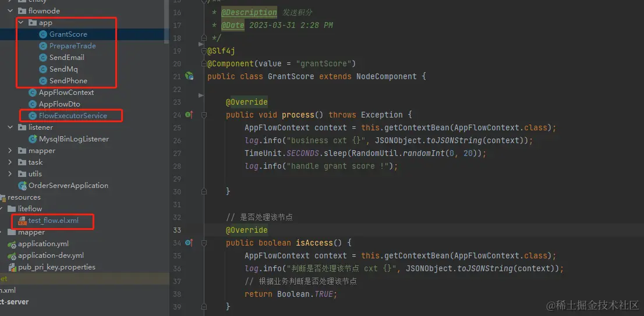Click the class icon beside MysqlBinLogListener

coord(32,139)
